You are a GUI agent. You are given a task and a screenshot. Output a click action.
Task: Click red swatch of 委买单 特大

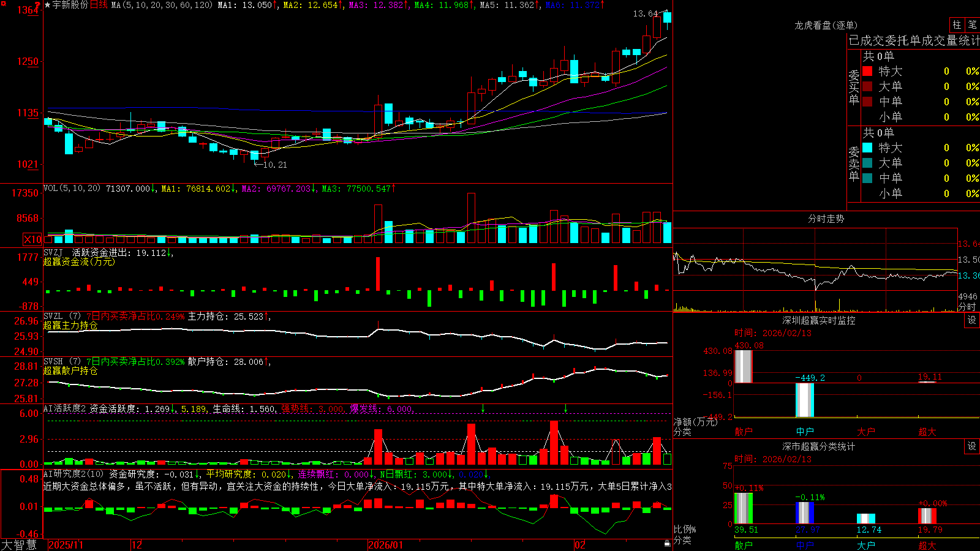pos(867,71)
